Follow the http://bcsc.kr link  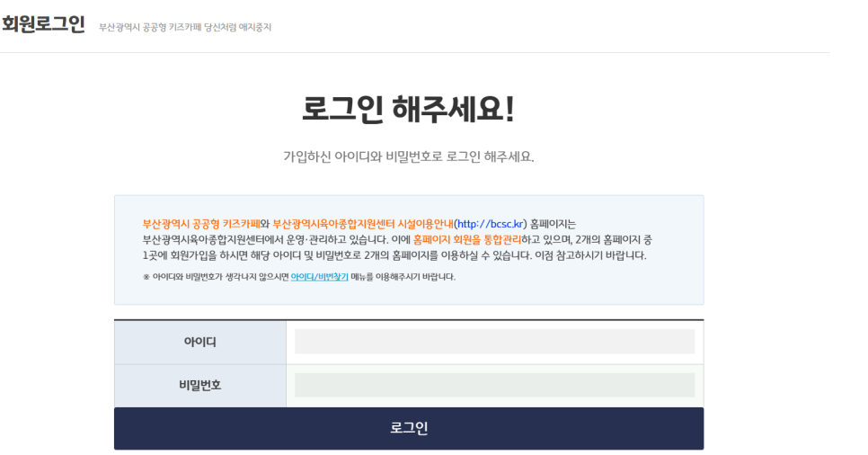coord(491,224)
